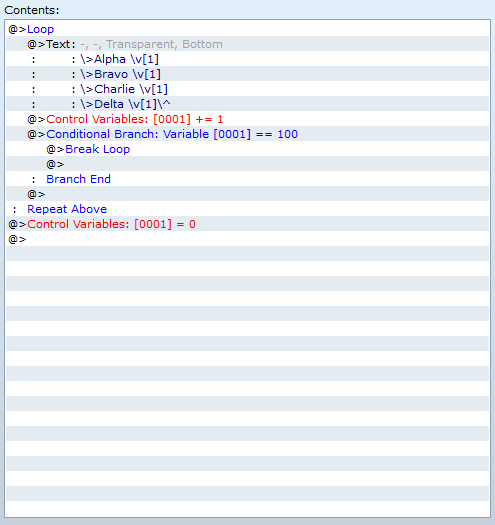Select the Branch End line
Screen dimensions: 495x525
tap(247, 179)
